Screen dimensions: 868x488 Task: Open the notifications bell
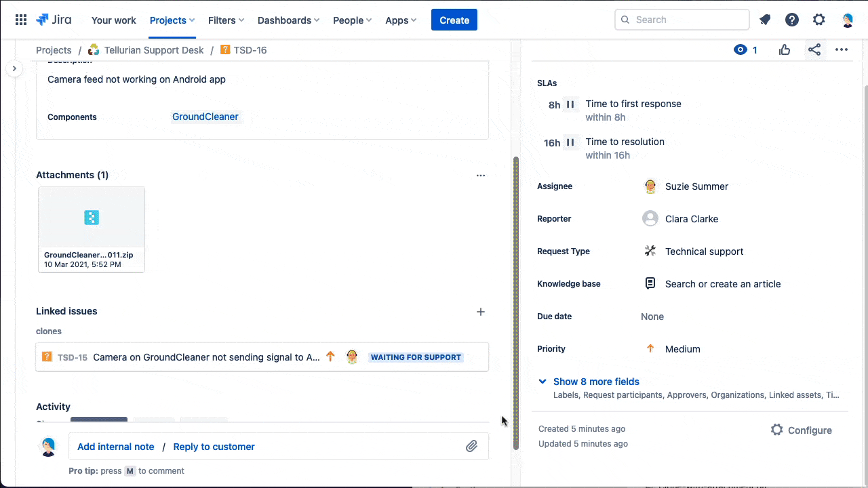click(x=765, y=20)
